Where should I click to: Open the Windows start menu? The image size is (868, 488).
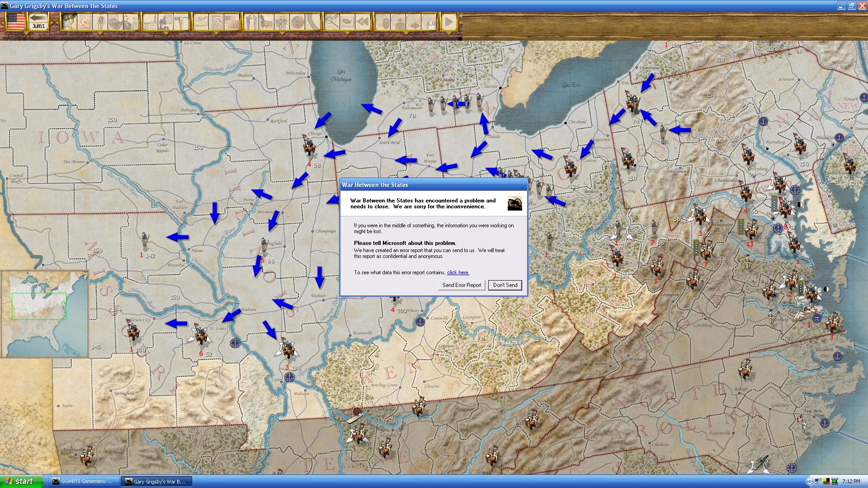pos(22,481)
